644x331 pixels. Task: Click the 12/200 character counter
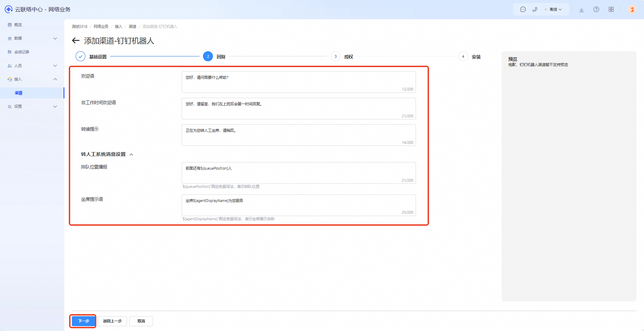(x=408, y=89)
